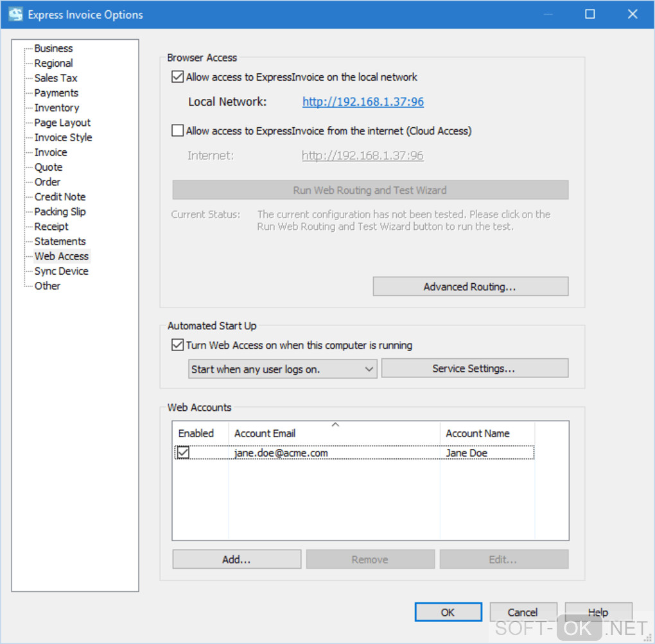Open the Local Network link http://192.168.1.37:96
The image size is (655, 644).
[363, 101]
